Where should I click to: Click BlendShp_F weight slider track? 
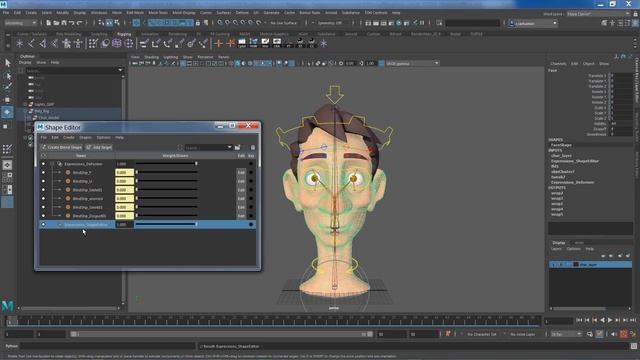pos(167,173)
